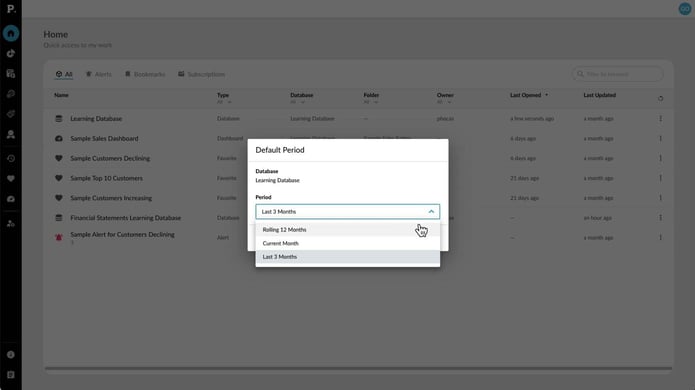The height and width of the screenshot is (390, 695).
Task: Open row menu for Learning Database
Action: 660,119
